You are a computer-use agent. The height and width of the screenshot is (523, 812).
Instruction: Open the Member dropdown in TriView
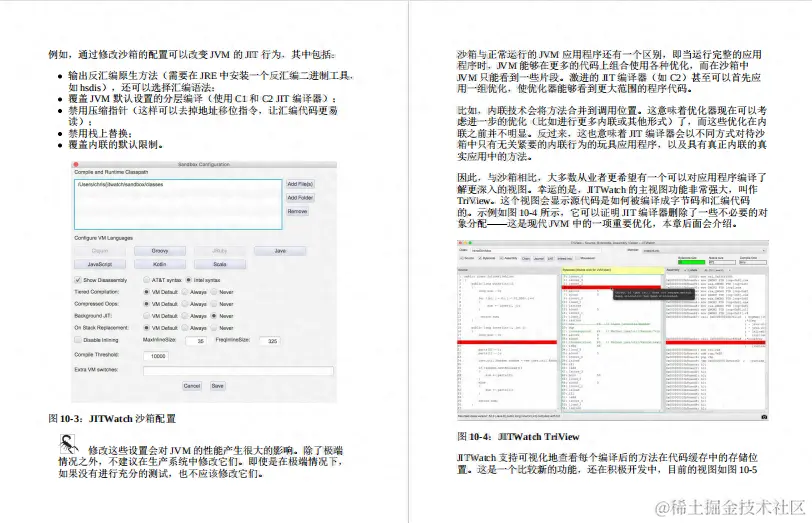tap(703, 251)
